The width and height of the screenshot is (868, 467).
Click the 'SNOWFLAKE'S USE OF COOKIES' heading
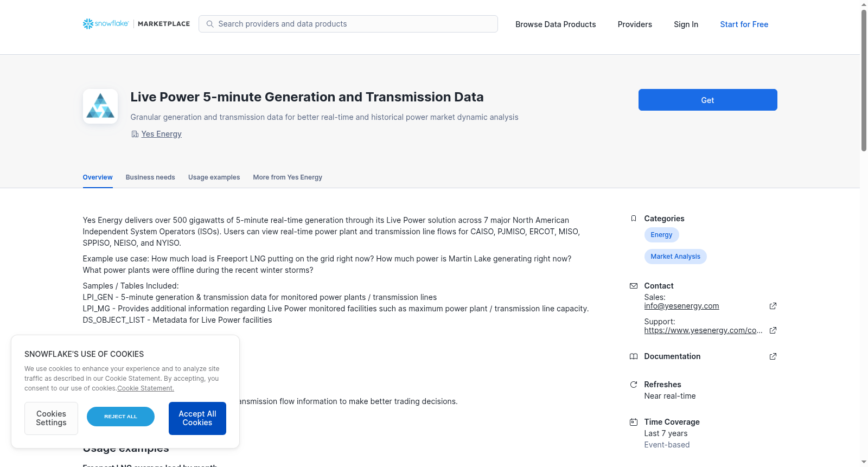[x=84, y=354]
